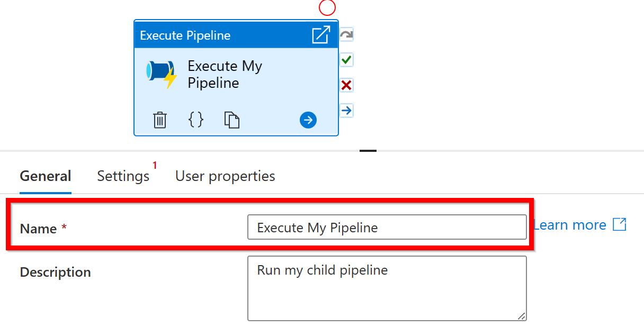This screenshot has width=644, height=336.
Task: Select the green checkmark success connector
Action: pos(346,60)
